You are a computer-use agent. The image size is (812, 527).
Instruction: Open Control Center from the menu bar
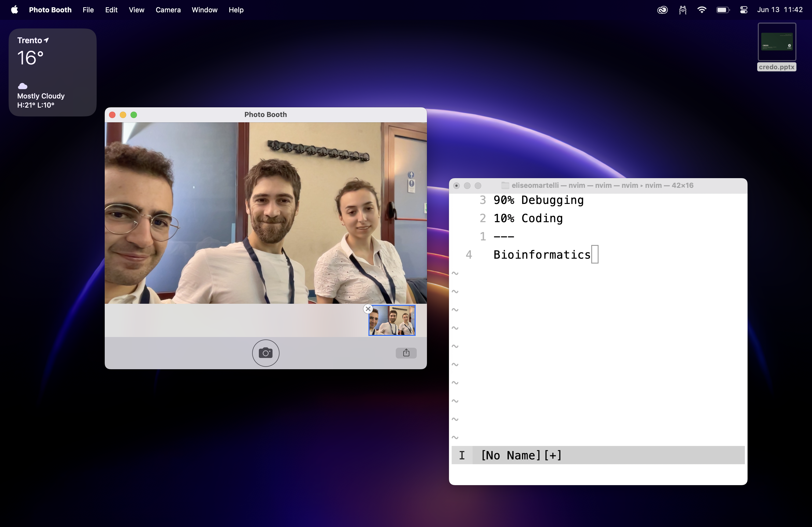coord(744,10)
